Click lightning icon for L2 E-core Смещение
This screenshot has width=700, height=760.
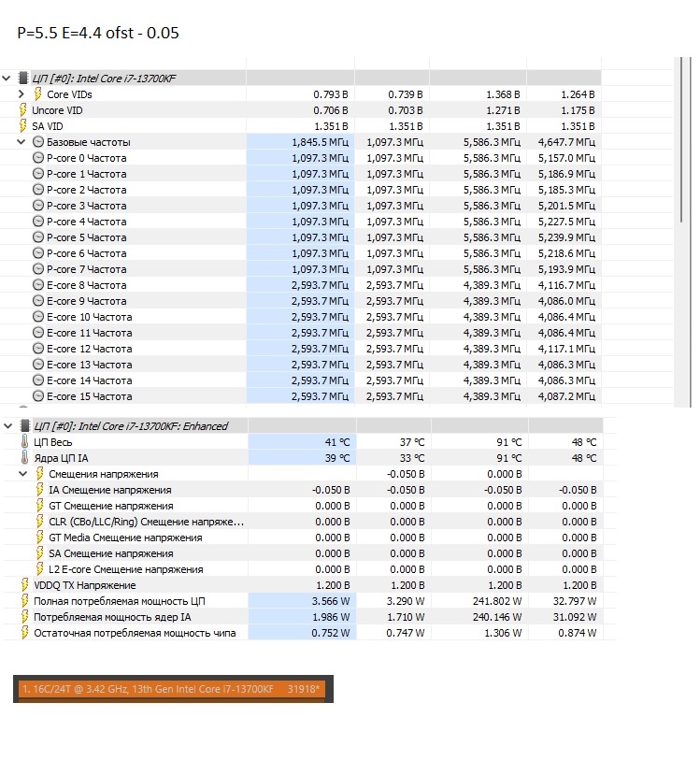tap(40, 569)
